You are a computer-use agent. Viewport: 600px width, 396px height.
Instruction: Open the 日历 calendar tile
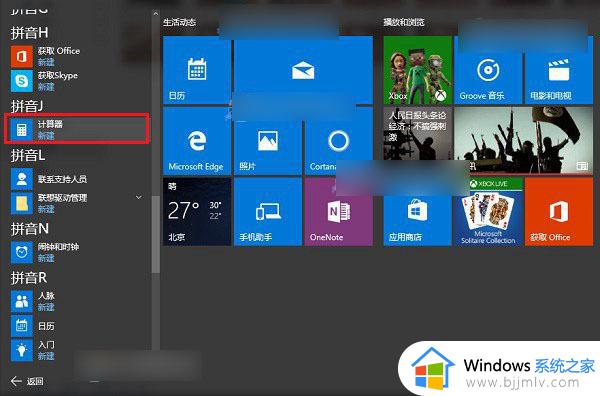(x=197, y=70)
